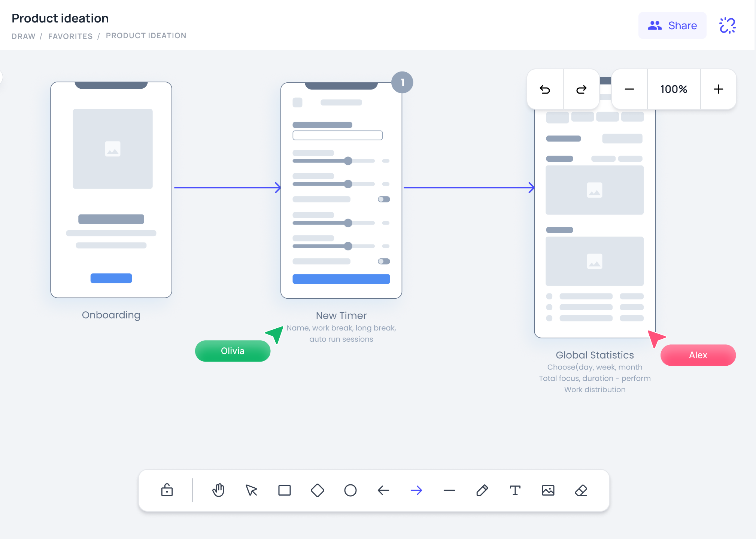Toggle the canvas lock
Screen dimensions: 756x539
click(x=166, y=491)
